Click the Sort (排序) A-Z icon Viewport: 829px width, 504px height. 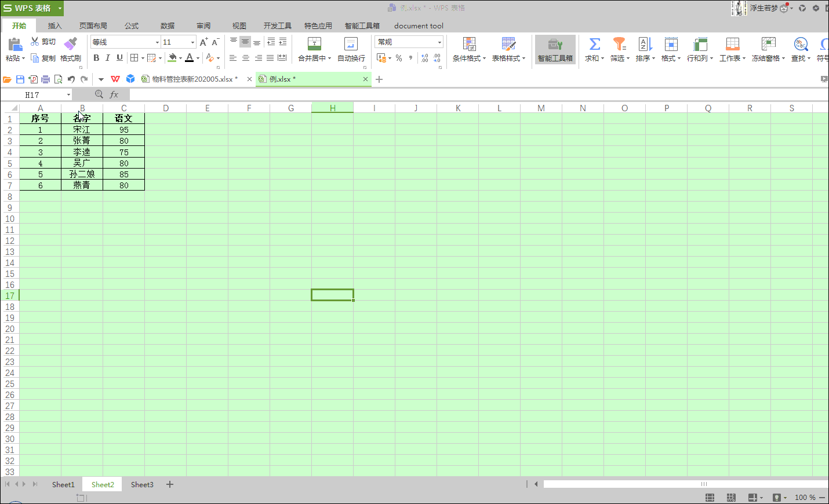[x=645, y=44]
